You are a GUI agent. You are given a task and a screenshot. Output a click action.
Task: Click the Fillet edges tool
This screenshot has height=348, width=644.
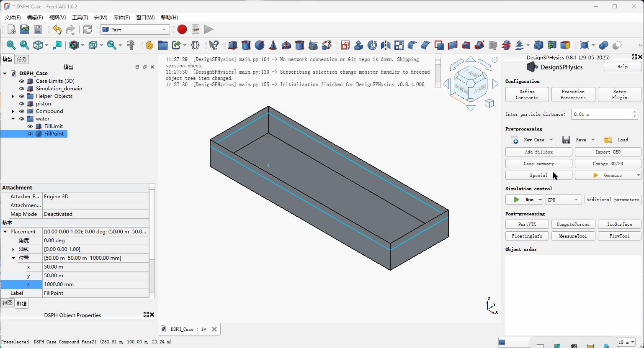(x=412, y=45)
